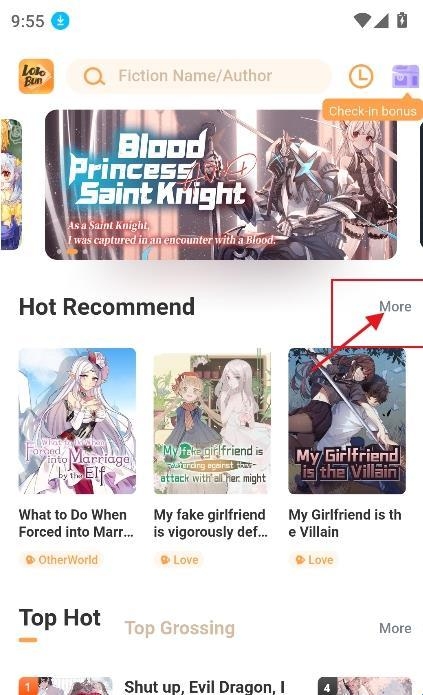423x695 pixels.
Task: Tap the search magnifier icon
Action: coord(94,76)
